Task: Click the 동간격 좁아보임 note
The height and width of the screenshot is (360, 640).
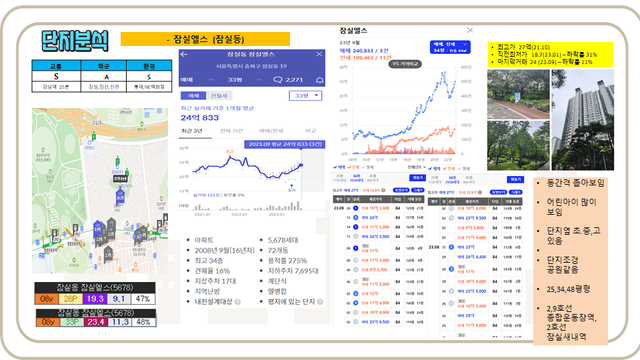Action: (x=576, y=183)
